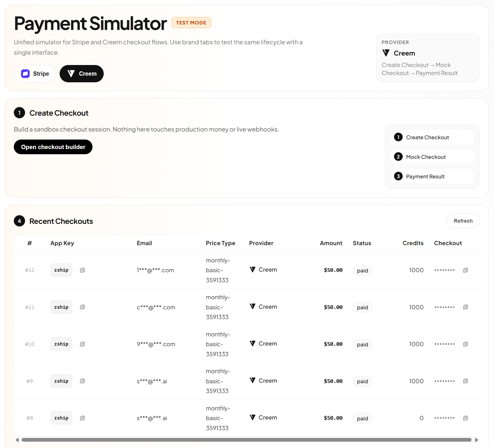This screenshot has width=494, height=448.
Task: Click the Recent Checkouts heading
Action: point(61,221)
